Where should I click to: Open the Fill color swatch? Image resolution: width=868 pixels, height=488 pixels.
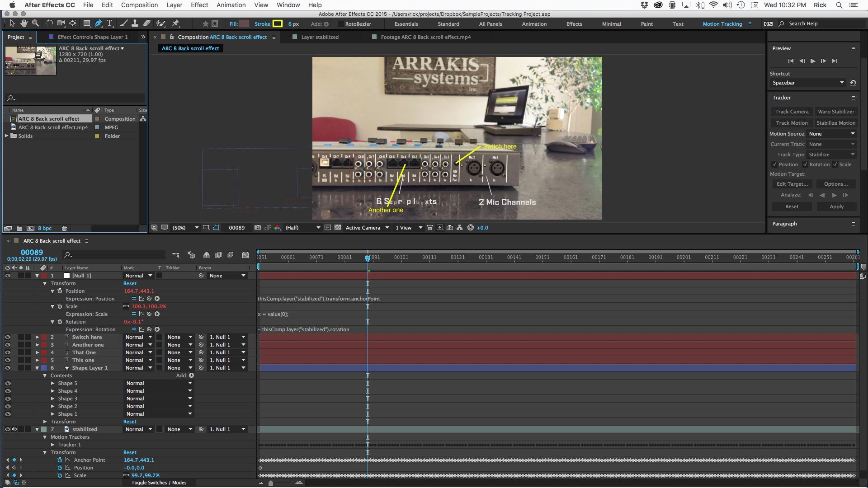click(x=244, y=23)
